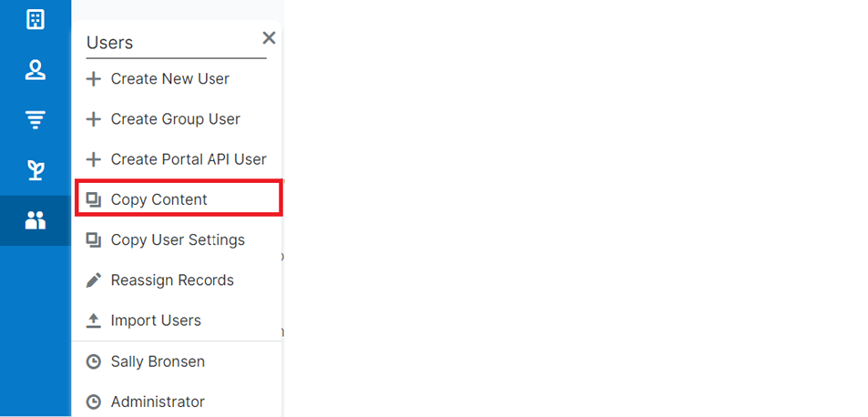Click the copy icon beside Copy User Settings
The image size is (868, 417).
point(93,240)
